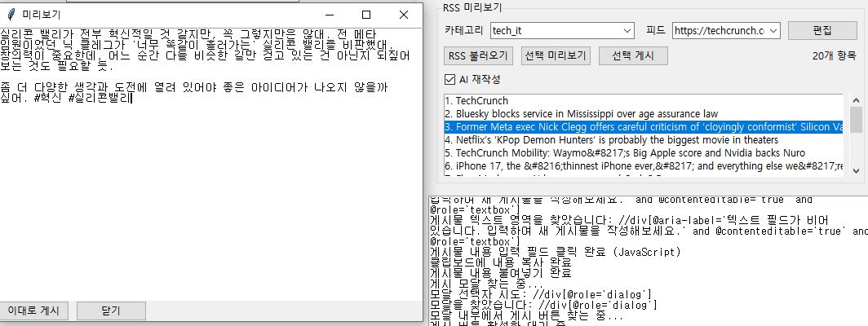Close the 미리보기 window with X
Image resolution: width=868 pixels, height=326 pixels.
[x=403, y=15]
